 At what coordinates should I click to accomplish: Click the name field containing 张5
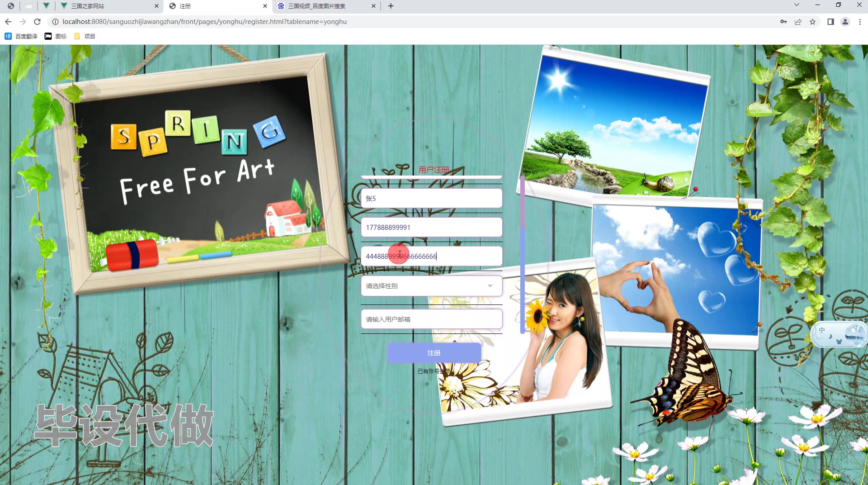point(431,199)
